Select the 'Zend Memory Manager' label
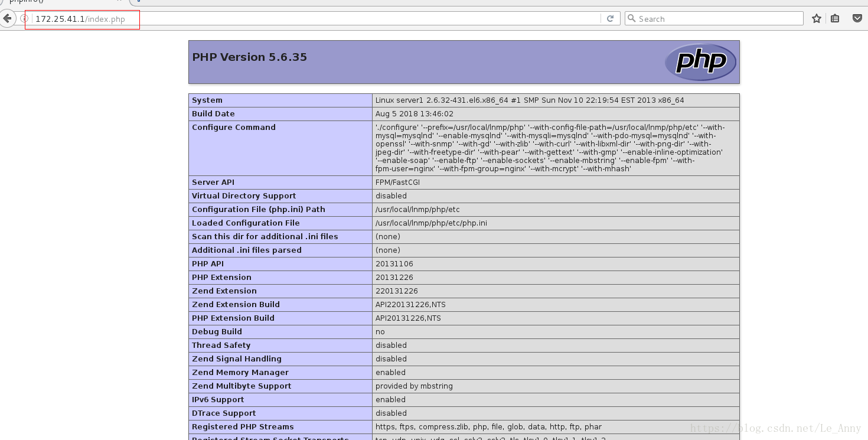The height and width of the screenshot is (440, 868). [240, 373]
